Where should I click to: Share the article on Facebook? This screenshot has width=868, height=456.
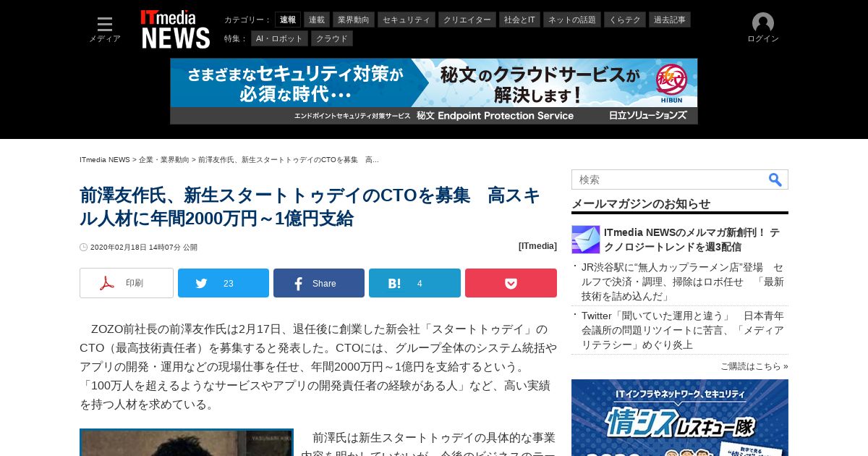coord(319,283)
